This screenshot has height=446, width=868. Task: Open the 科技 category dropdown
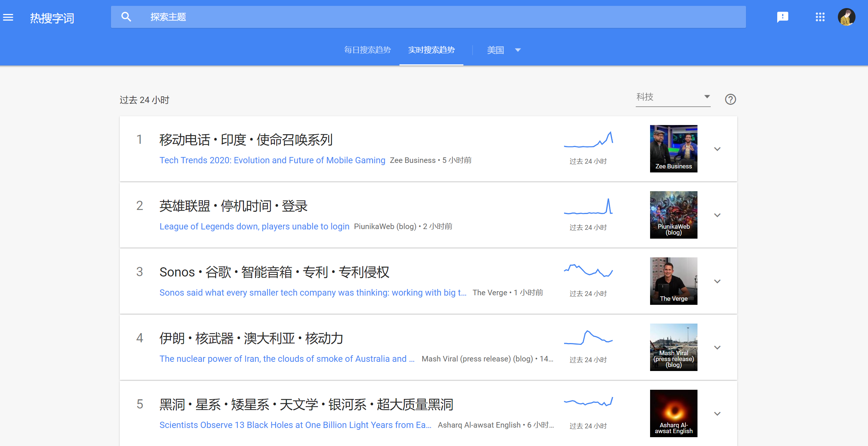point(672,97)
